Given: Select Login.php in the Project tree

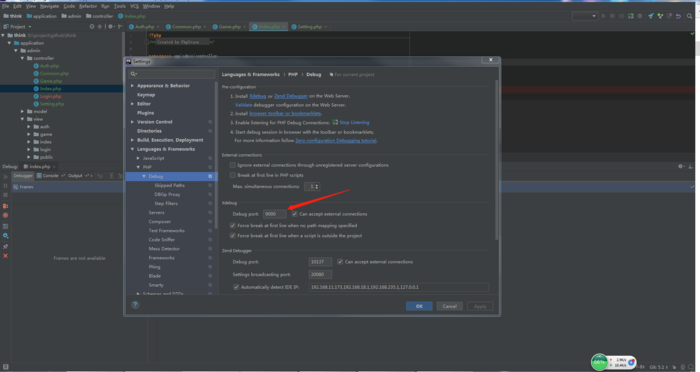Looking at the screenshot, I should coord(50,96).
